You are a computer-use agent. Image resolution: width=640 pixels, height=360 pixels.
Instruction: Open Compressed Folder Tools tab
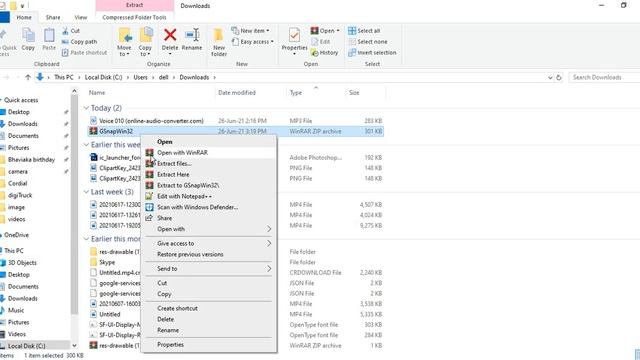134,17
